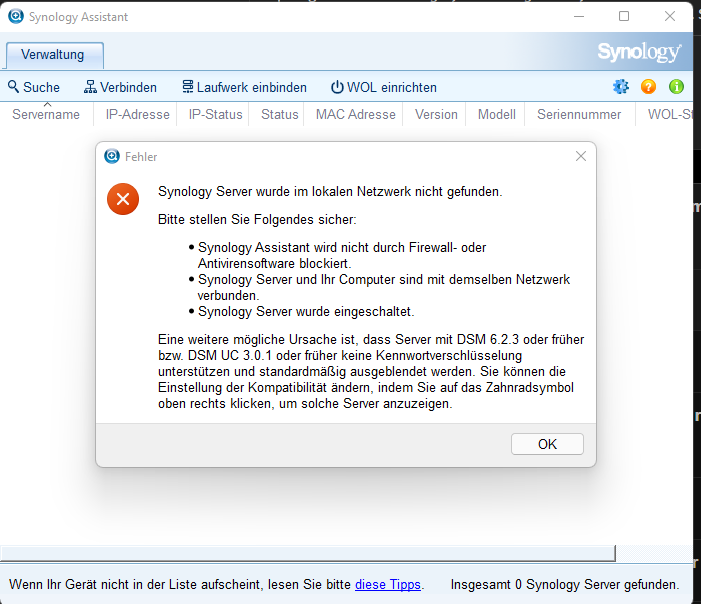
Task: Click 'Synology Server wurde im lokalen Netzwerk' message
Action: click(330, 191)
